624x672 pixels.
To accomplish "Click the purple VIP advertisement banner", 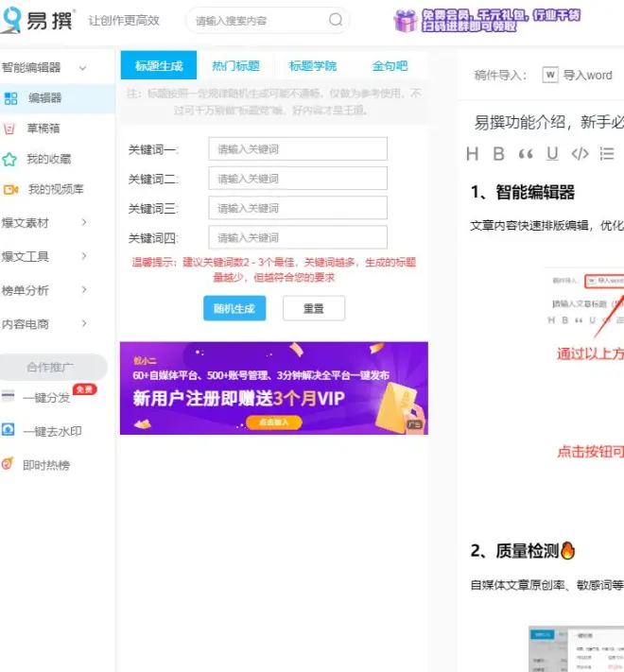I will point(274,388).
